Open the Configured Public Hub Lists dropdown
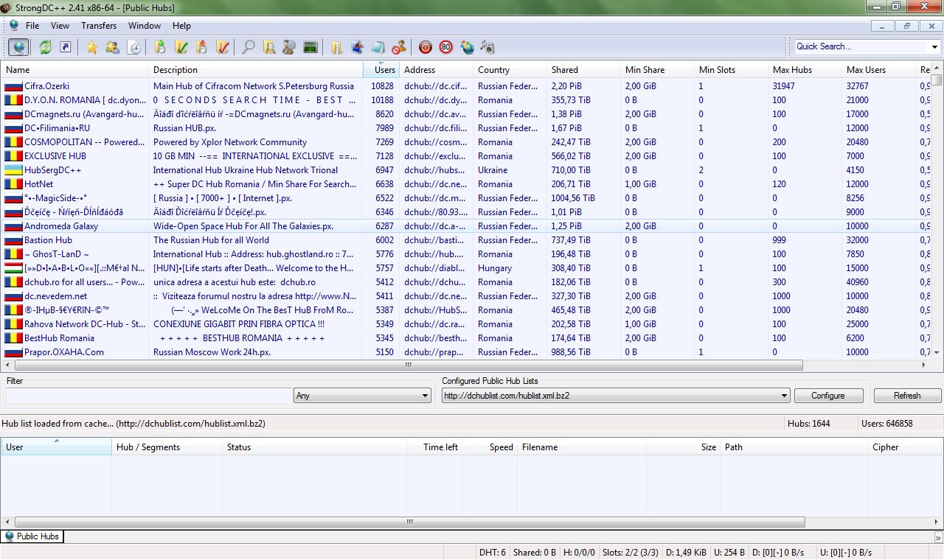This screenshot has height=560, width=944. click(616, 396)
